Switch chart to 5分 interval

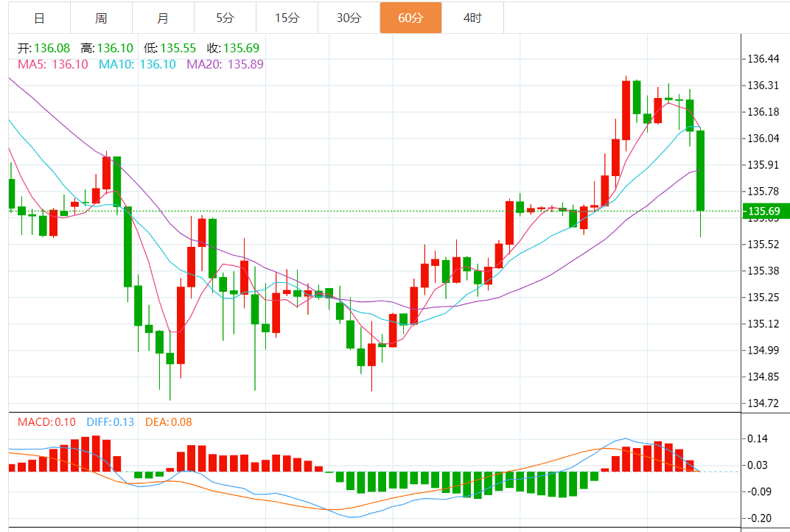point(226,18)
